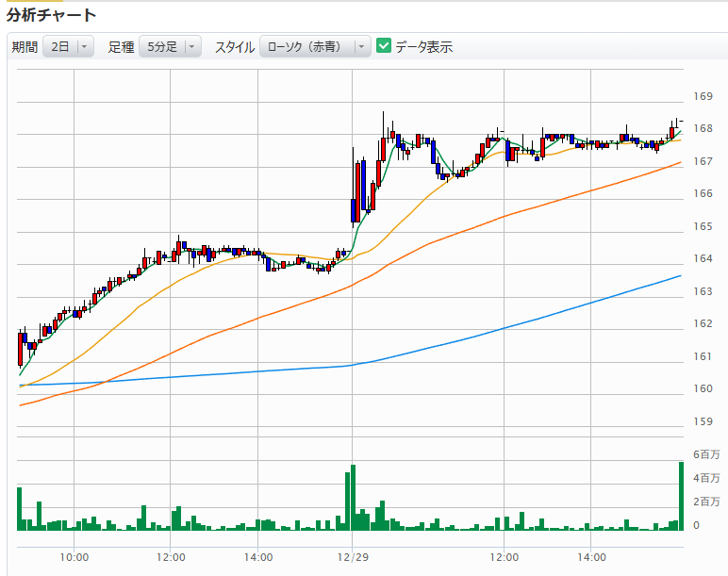728x576 pixels.
Task: Expand the 足種 dropdown showing 5分足
Action: [x=169, y=47]
